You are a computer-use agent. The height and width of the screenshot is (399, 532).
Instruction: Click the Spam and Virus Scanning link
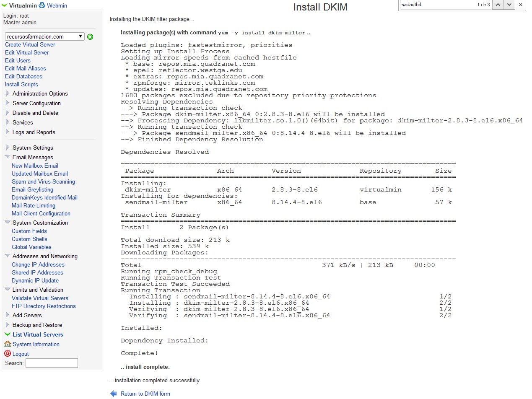(x=43, y=181)
